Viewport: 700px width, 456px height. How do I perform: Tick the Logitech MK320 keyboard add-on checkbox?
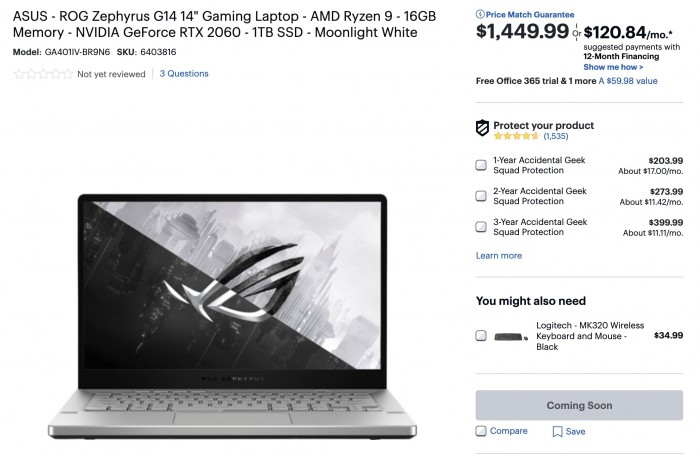(481, 336)
